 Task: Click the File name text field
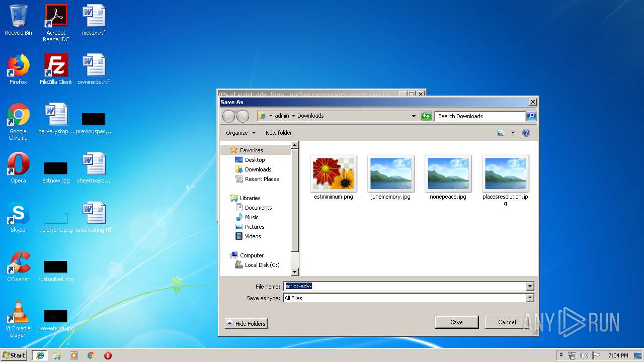(405, 287)
